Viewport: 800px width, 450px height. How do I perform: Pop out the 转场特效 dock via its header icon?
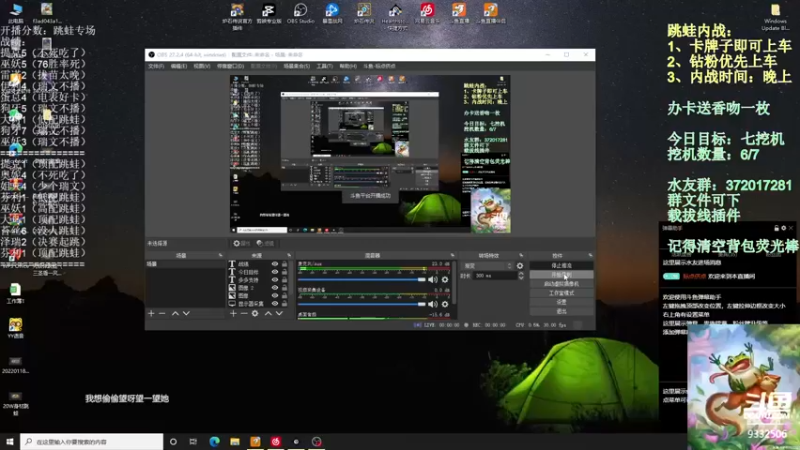pos(521,255)
